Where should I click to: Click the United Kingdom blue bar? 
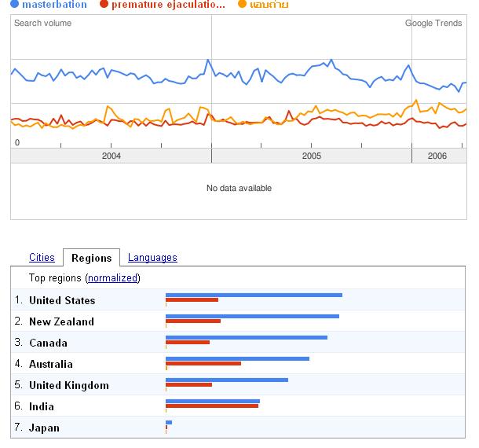point(227,380)
